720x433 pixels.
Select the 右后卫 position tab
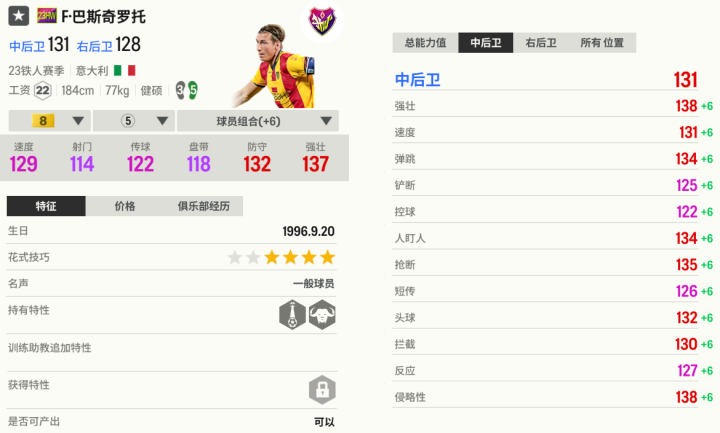click(541, 43)
